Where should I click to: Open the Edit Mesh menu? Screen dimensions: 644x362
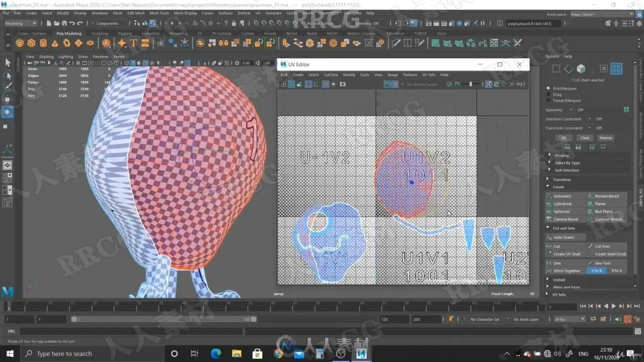coord(136,13)
